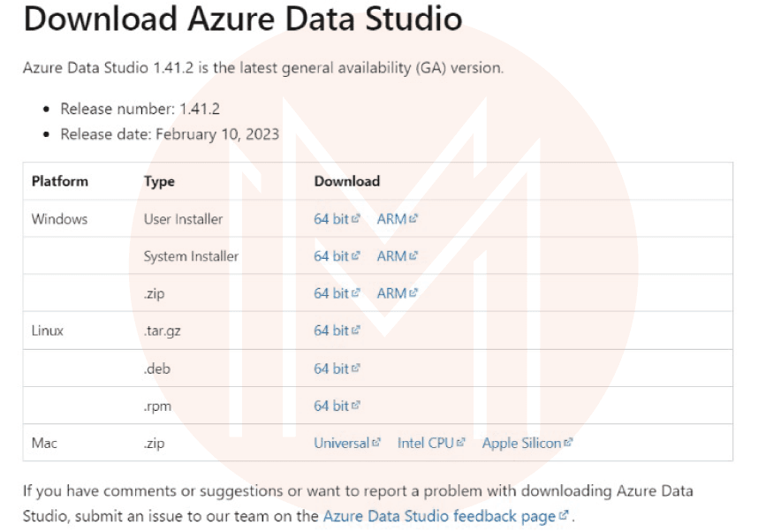Click external-link icon after Intel CPU
This screenshot has height=532, width=766.
click(x=460, y=443)
